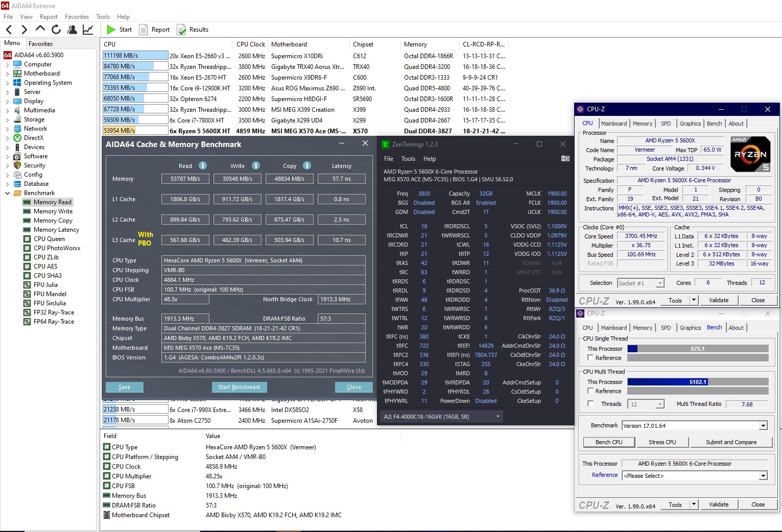Click the Write info icon in benchmark
This screenshot has height=532, width=782.
tap(256, 165)
